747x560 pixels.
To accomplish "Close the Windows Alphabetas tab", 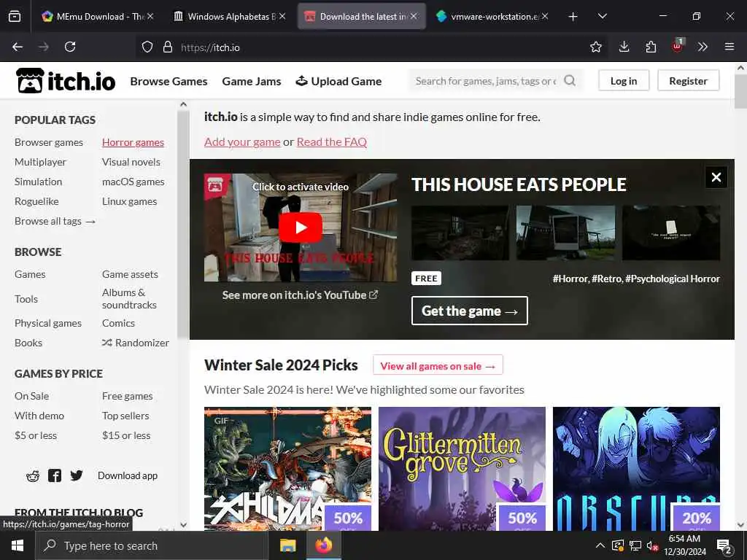I will [x=282, y=16].
